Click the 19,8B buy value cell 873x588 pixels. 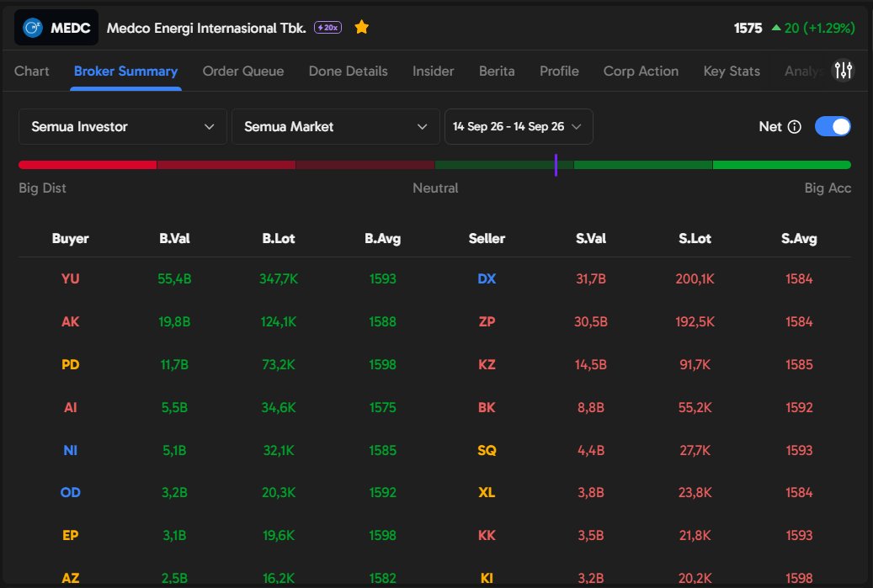pyautogui.click(x=174, y=321)
